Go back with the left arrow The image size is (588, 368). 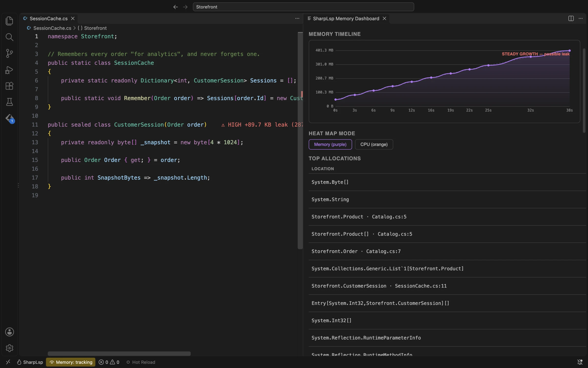[x=175, y=7]
